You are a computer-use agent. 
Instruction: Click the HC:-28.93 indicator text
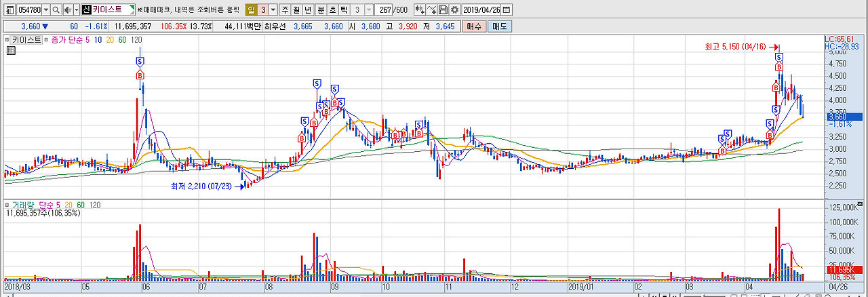pyautogui.click(x=841, y=45)
